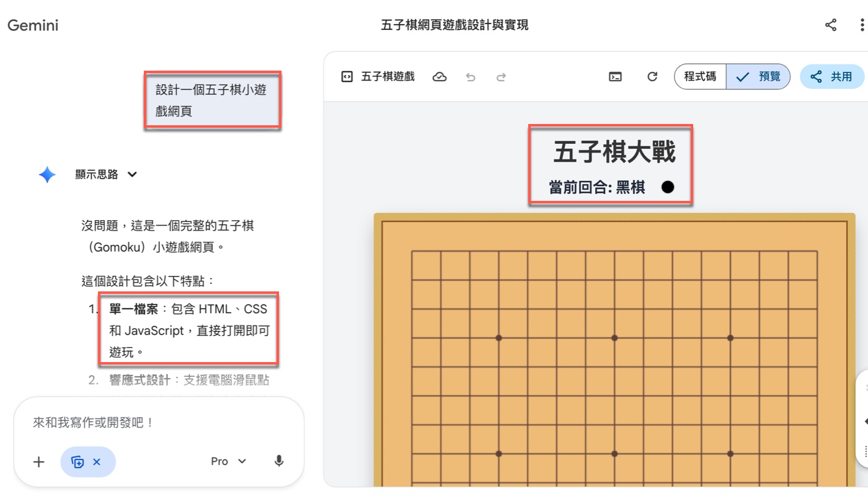Click the conversation title 五子棋網頁遊戲設計與實現

coord(453,25)
